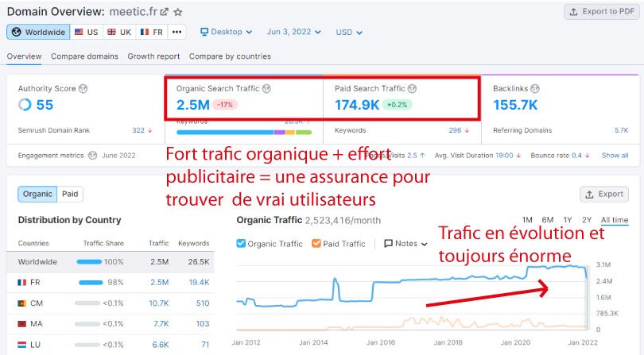Click the Authority Score 55 value
644x355 pixels.
coord(45,105)
